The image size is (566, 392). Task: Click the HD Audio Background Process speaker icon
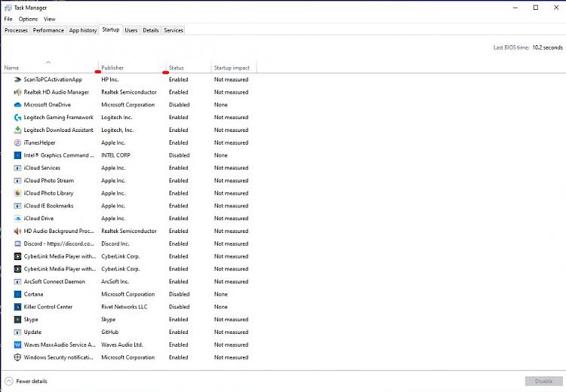coord(17,231)
